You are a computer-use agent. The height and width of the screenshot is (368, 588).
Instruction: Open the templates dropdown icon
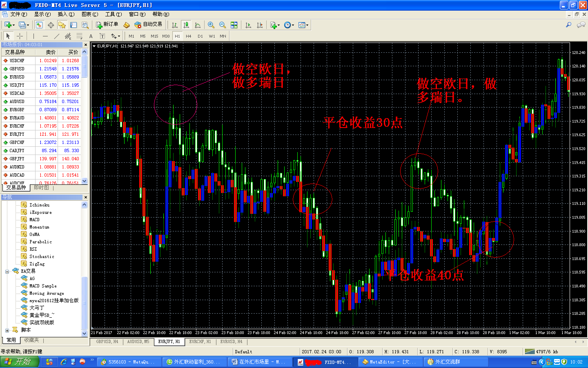point(303,25)
